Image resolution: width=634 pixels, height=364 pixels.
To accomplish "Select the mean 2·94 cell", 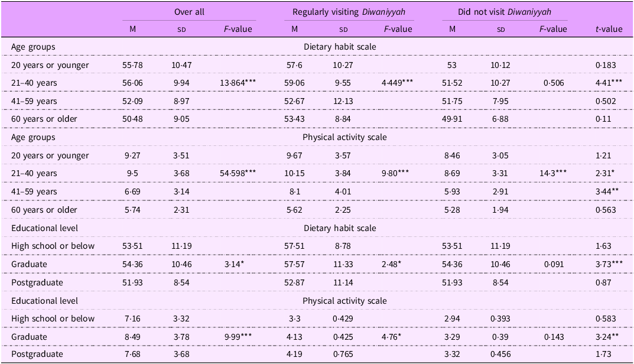I will 452,318.
